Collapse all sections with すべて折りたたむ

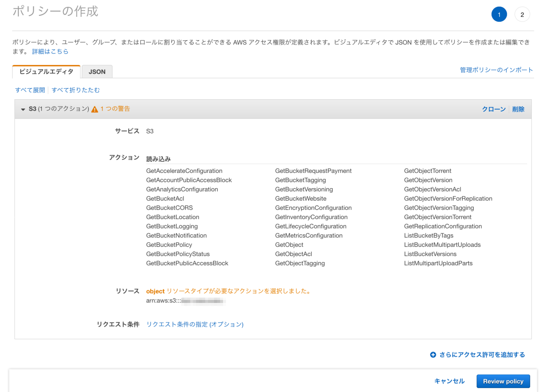point(75,90)
